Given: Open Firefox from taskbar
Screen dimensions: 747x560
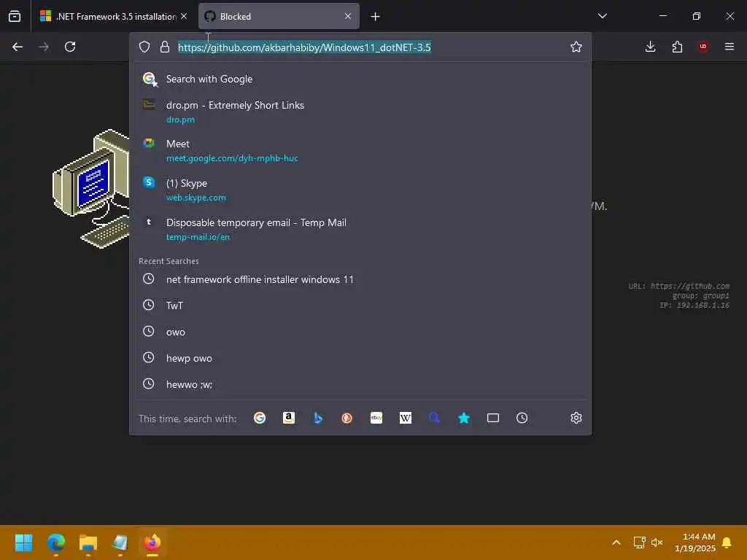Looking at the screenshot, I should pos(152,542).
